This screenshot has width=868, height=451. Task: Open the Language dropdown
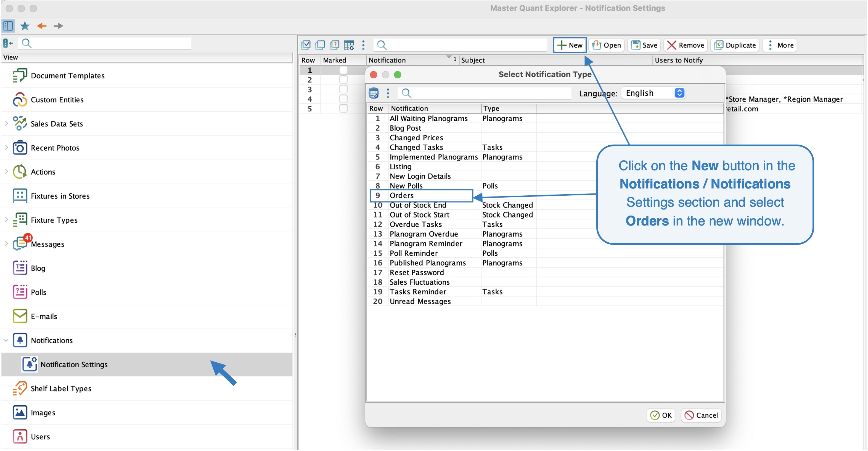pos(653,93)
